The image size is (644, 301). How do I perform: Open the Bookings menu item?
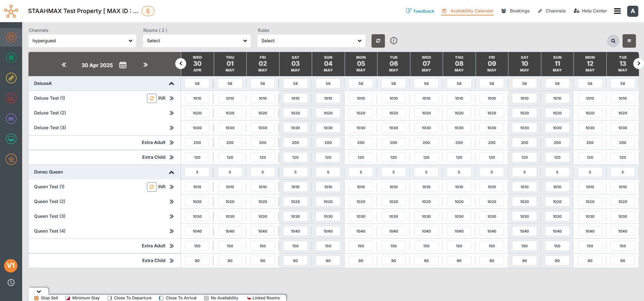515,11
